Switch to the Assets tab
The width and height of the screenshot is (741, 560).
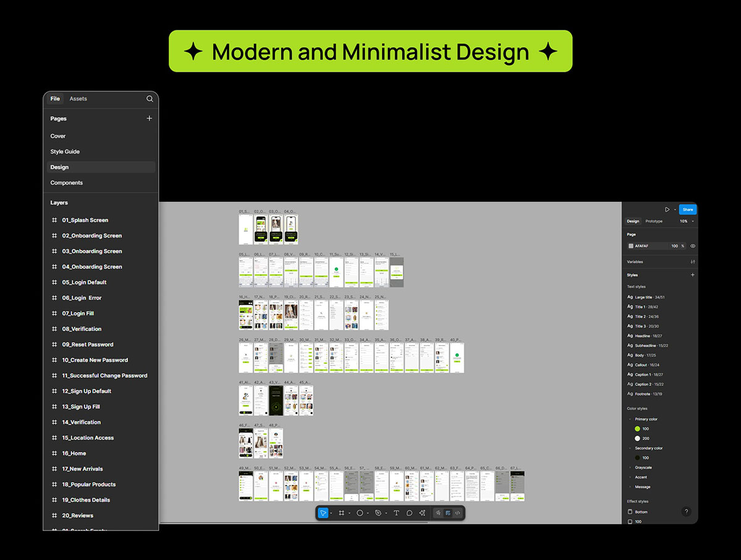(x=78, y=99)
